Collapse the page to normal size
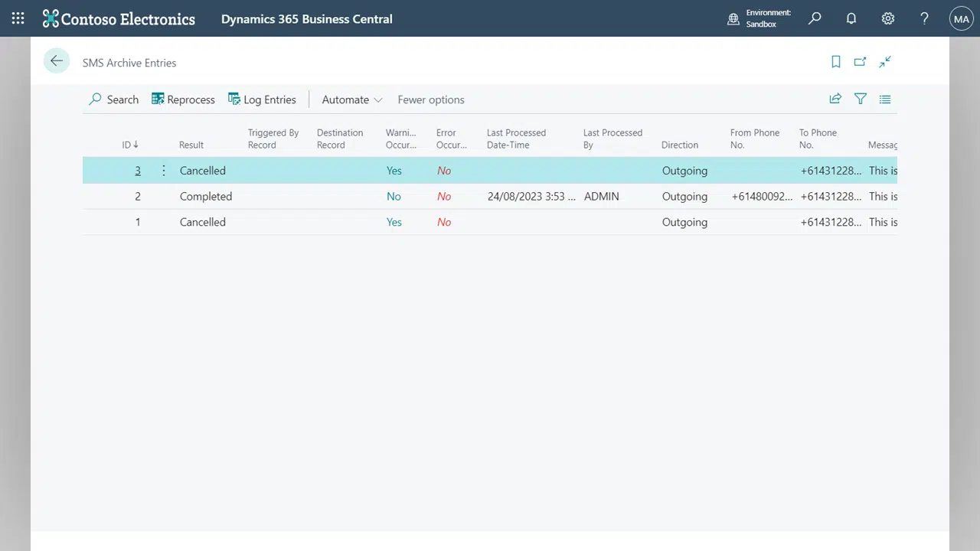 pyautogui.click(x=885, y=62)
